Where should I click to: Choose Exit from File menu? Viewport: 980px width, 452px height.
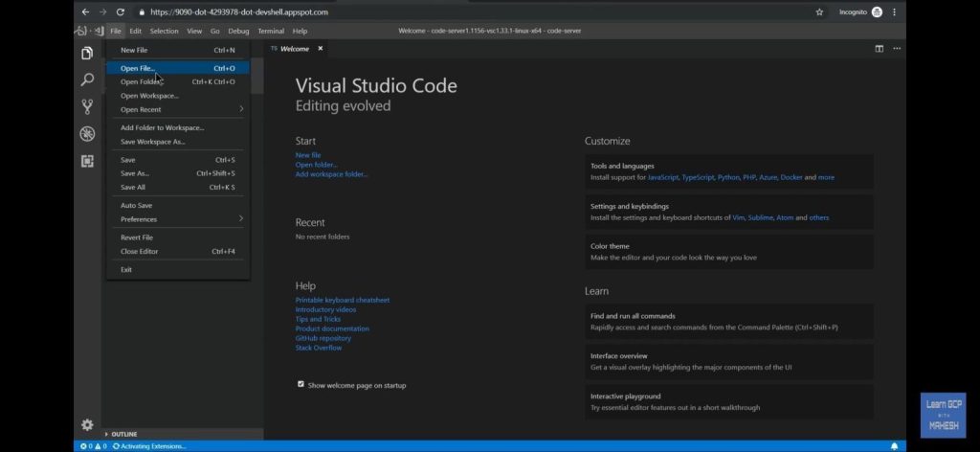[x=178, y=269]
